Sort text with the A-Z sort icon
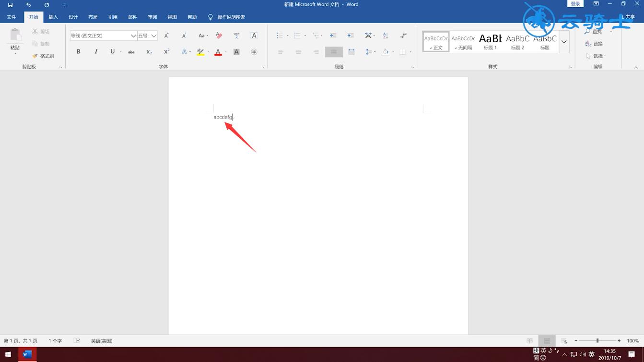This screenshot has width=644, height=362. [x=386, y=36]
